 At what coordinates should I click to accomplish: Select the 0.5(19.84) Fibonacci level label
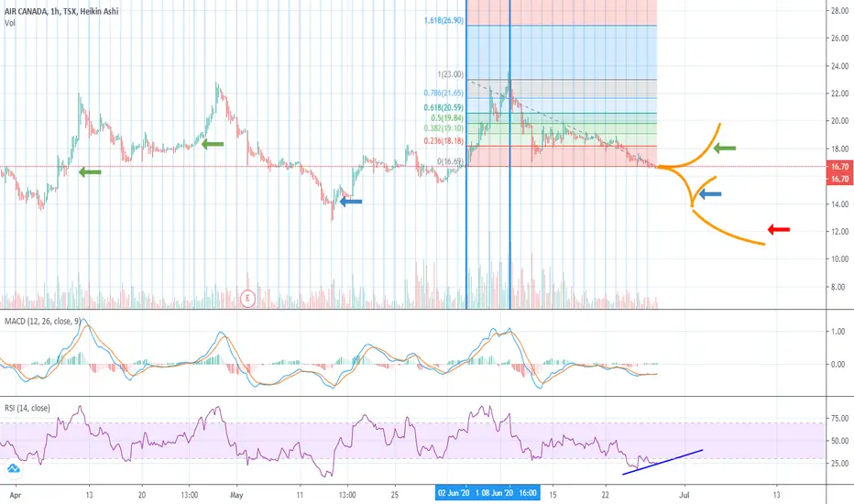pos(446,118)
